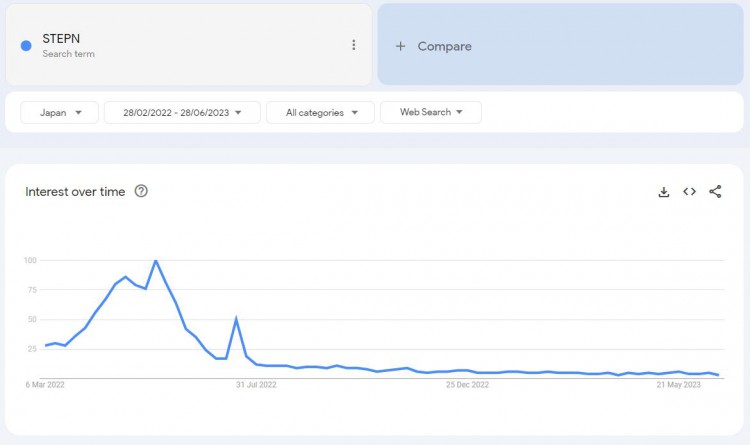Click the 100 peak point on the chart
Image resolution: width=750 pixels, height=445 pixels.
tap(156, 261)
